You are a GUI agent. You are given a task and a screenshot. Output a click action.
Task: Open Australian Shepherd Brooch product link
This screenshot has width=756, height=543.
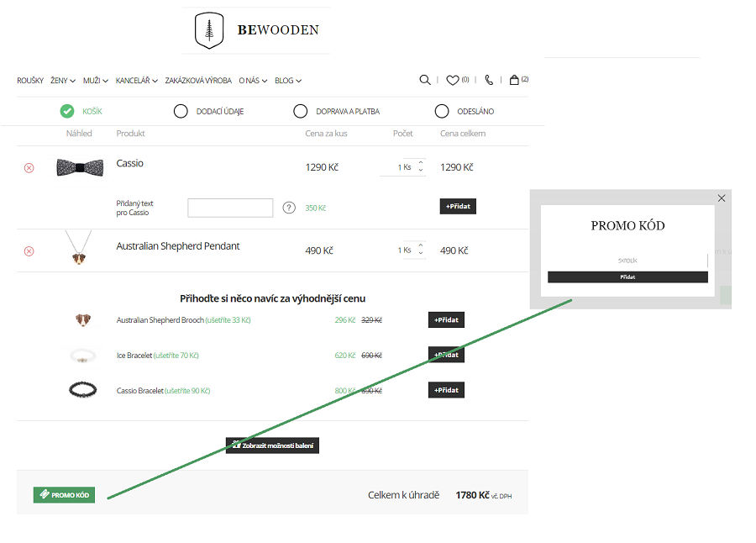coord(160,320)
